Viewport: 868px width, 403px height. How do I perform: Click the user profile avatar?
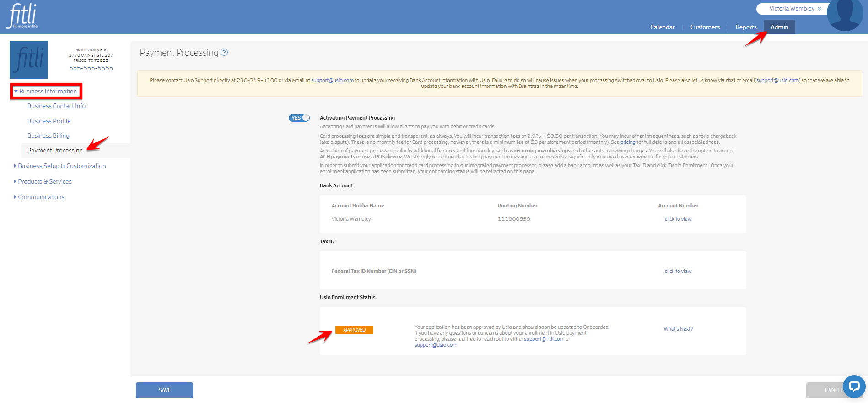[x=845, y=14]
